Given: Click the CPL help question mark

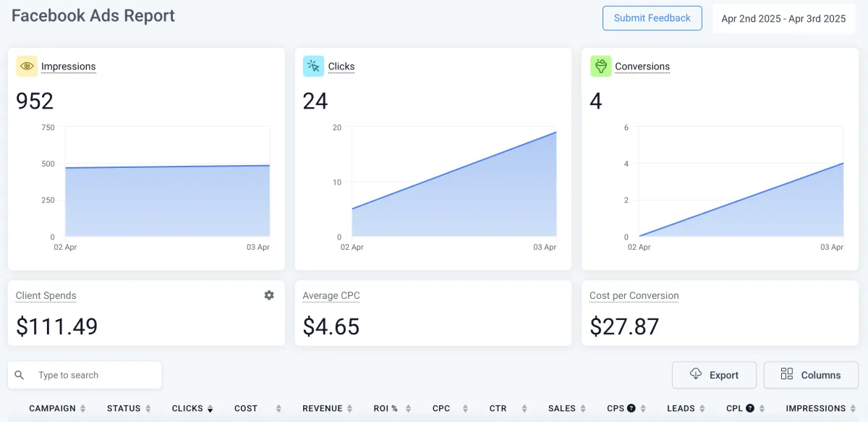Looking at the screenshot, I should point(750,408).
